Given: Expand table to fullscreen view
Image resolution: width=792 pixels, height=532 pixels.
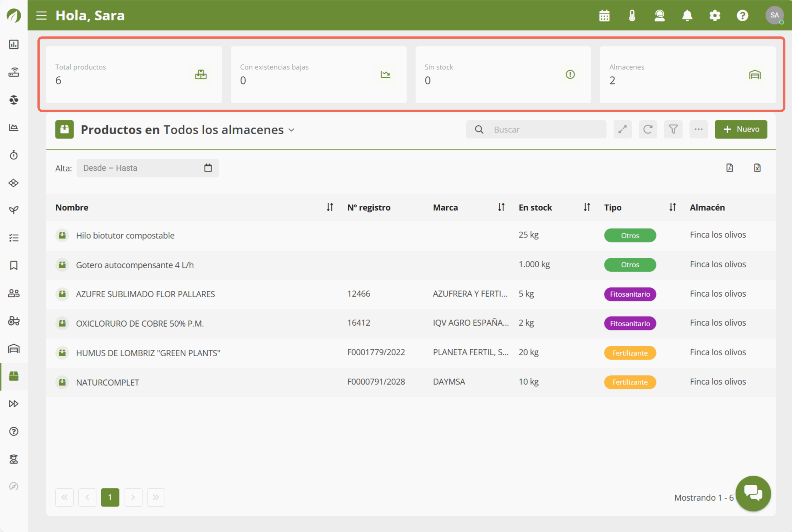Looking at the screenshot, I should click(x=622, y=129).
